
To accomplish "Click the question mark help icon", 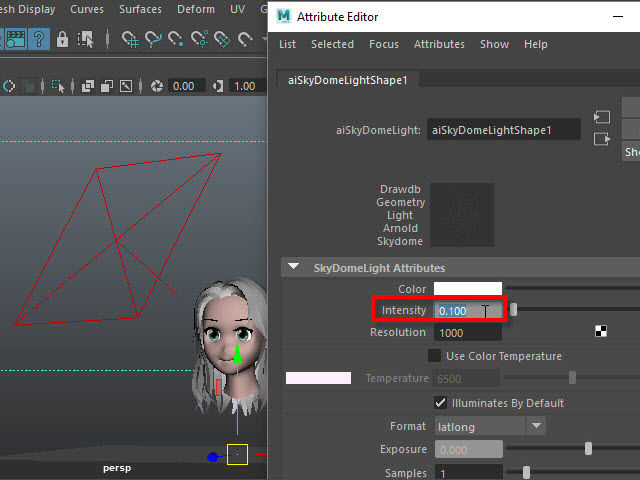I will 39,39.
